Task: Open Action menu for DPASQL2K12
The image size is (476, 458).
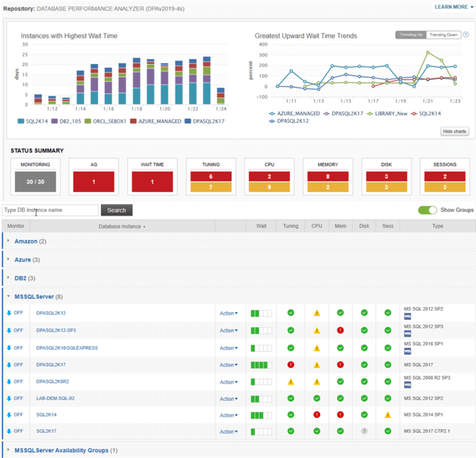Action: point(229,313)
